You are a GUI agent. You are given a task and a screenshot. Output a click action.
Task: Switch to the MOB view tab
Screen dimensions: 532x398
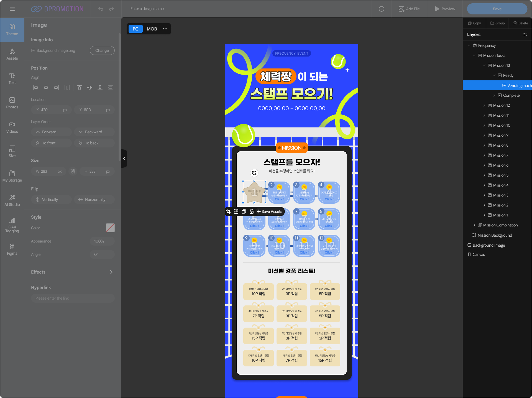coord(152,29)
